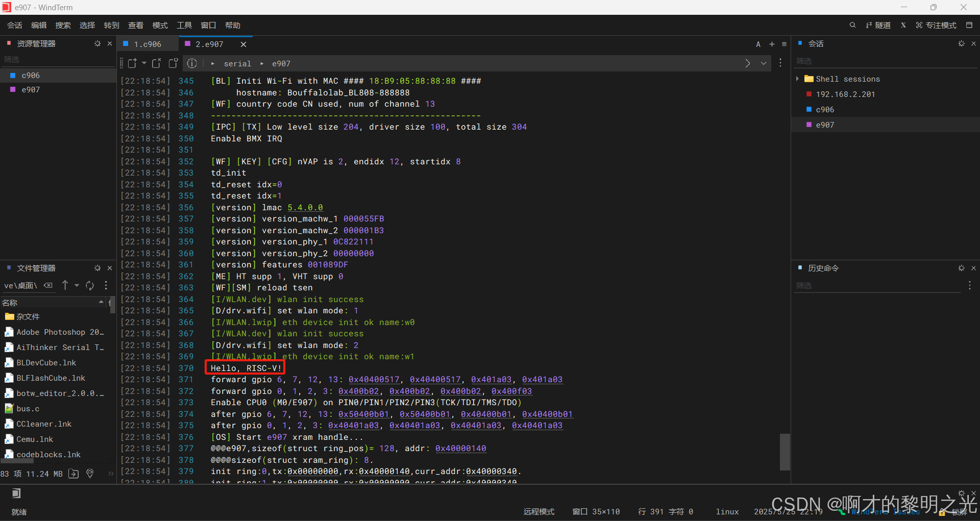
Task: Open the 0x40400517 address link in the log
Action: 374,380
